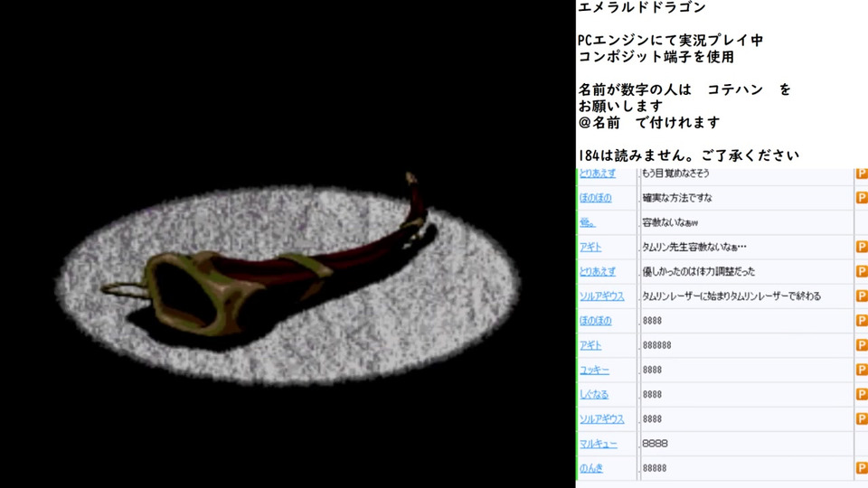Open とりあえず profile beside もう目覚めなさそう
The height and width of the screenshot is (488, 868).
coord(598,174)
